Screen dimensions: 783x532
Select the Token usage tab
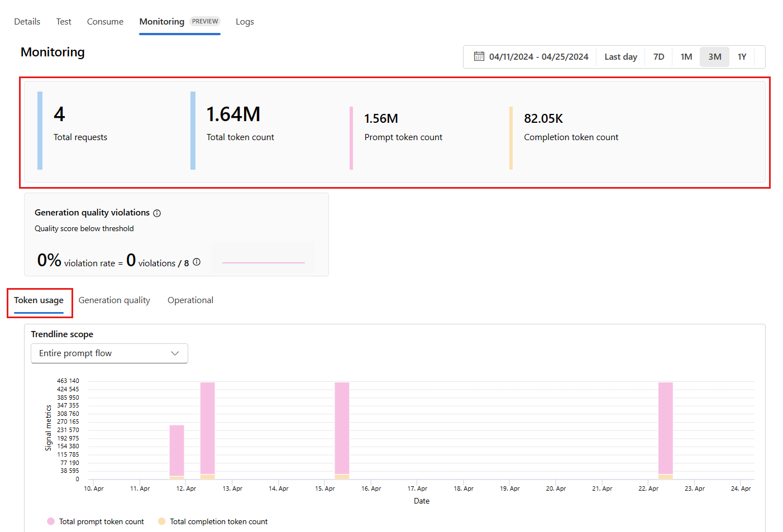(39, 300)
